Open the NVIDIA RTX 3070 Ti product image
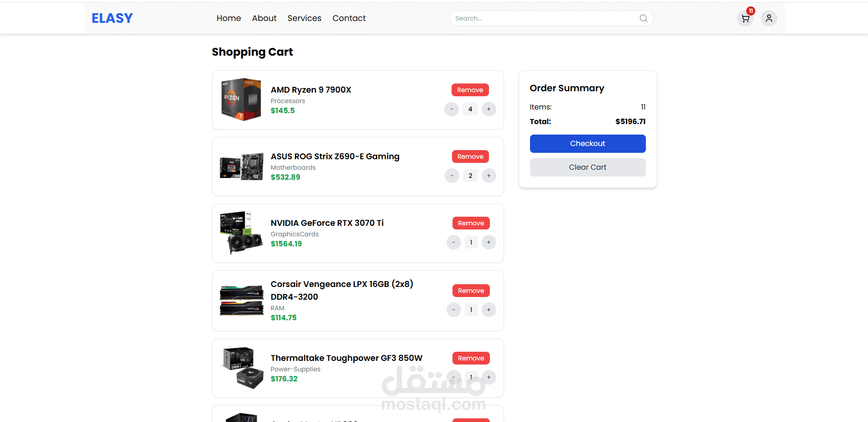Viewport: 868px width, 422px height. 242,233
